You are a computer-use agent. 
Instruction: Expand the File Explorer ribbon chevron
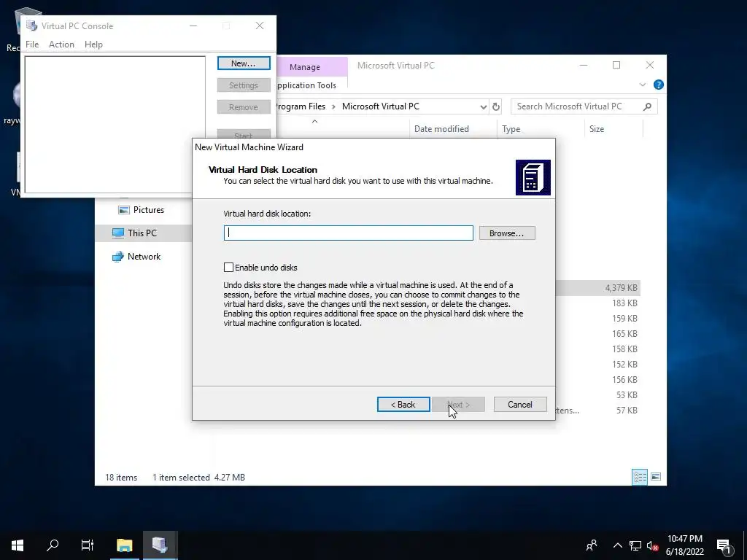(642, 85)
